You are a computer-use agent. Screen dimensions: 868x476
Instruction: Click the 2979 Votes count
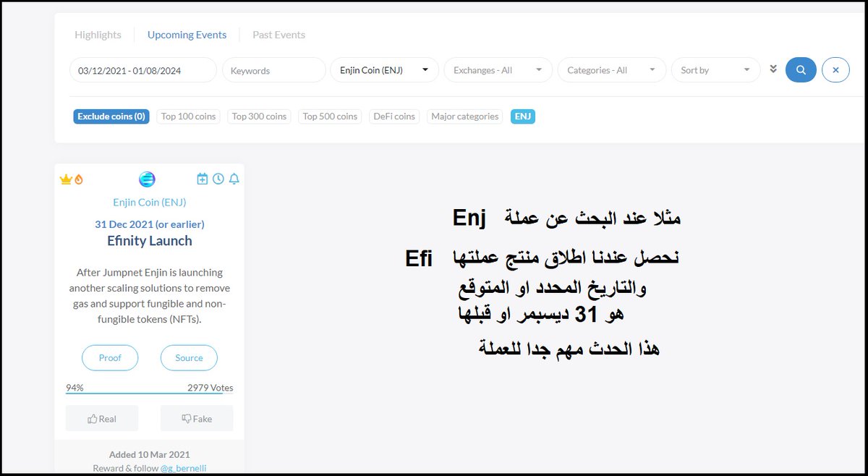pos(210,388)
